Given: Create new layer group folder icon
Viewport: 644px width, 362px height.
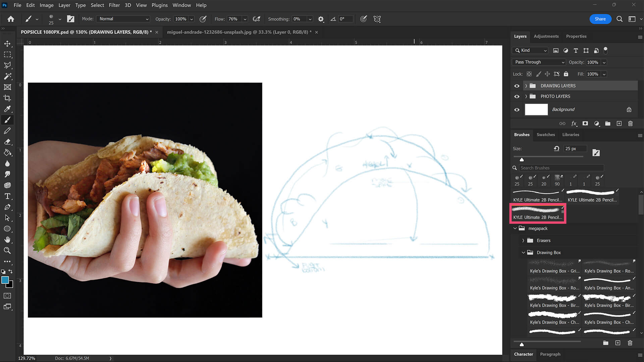Looking at the screenshot, I should tap(608, 123).
